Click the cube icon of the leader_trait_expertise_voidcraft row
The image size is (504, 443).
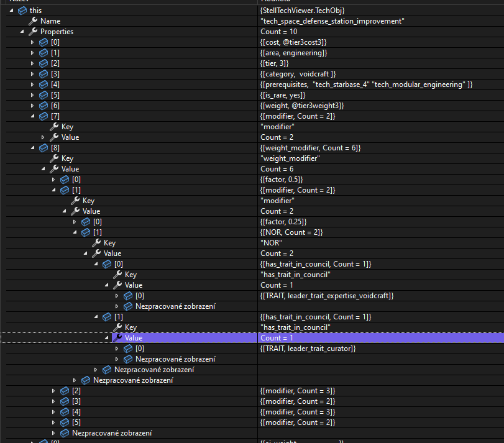coord(128,296)
